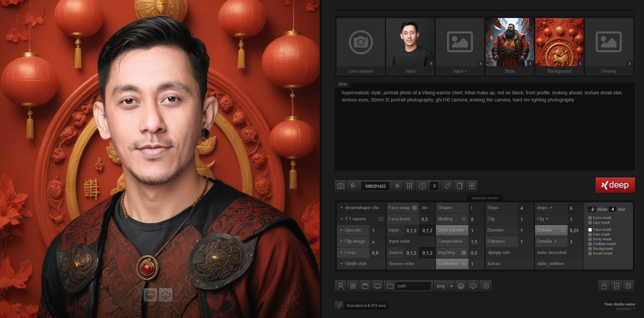Click the padlock icon
Image resolution: width=644 pixels, height=318 pixels.
coord(604,286)
